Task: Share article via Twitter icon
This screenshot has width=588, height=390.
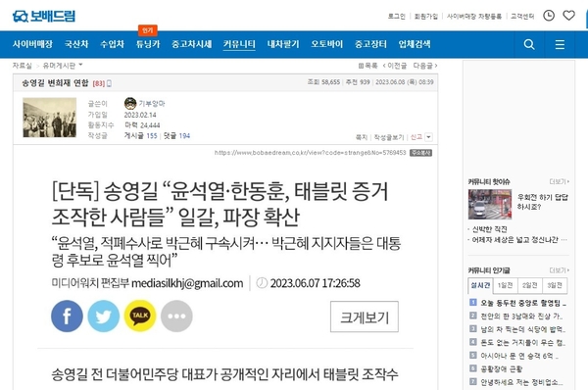Action: (104, 317)
